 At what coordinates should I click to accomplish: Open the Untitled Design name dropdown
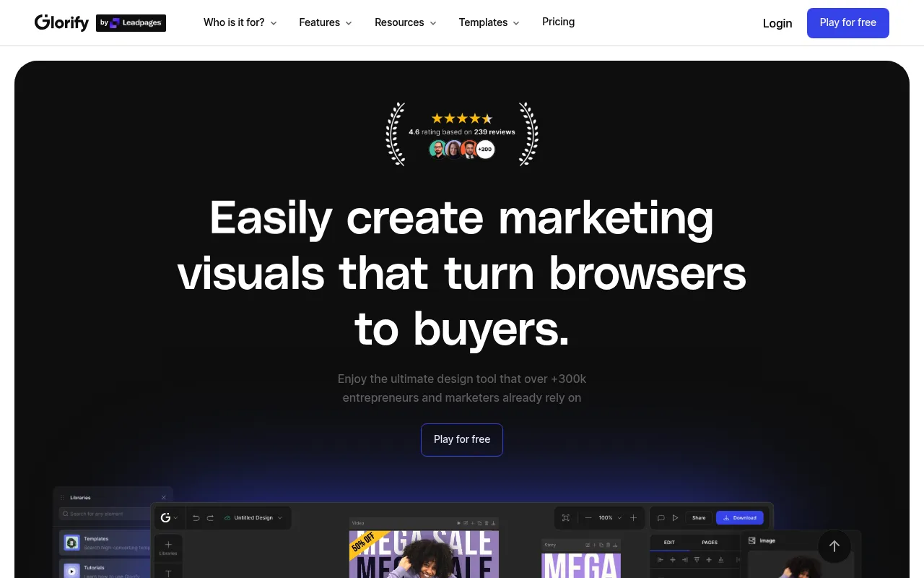253,518
